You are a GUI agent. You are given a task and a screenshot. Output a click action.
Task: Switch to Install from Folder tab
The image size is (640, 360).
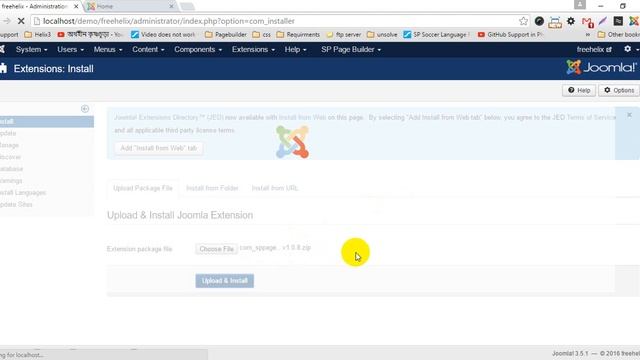pos(212,188)
